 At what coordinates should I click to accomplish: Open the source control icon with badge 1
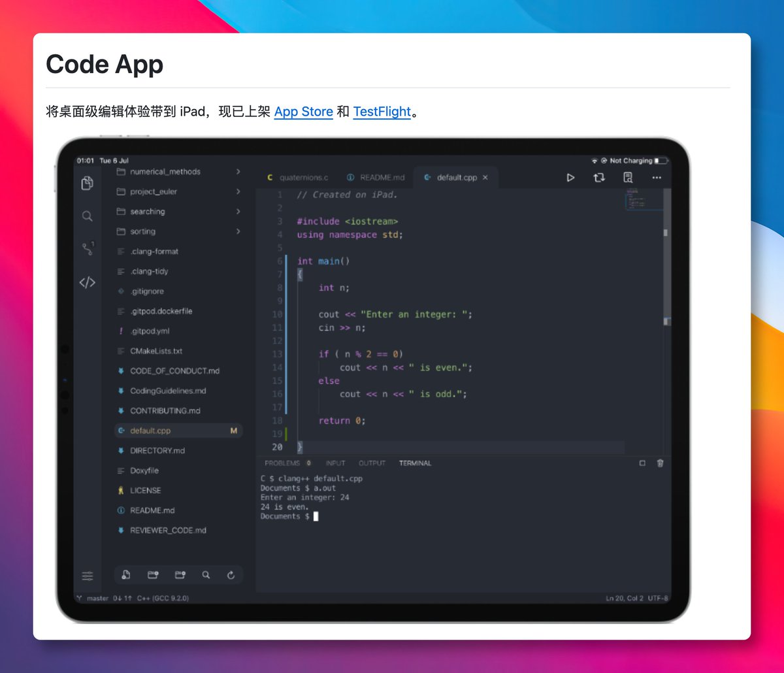88,249
